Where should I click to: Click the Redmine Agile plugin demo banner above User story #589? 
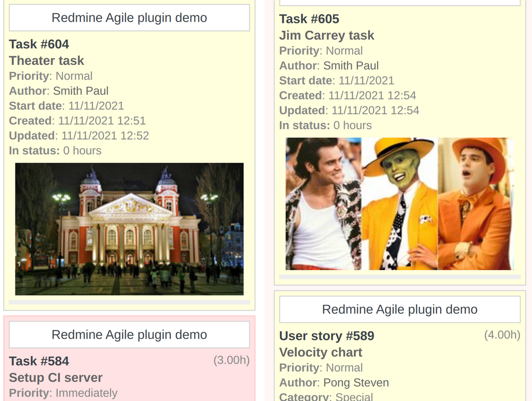400,309
